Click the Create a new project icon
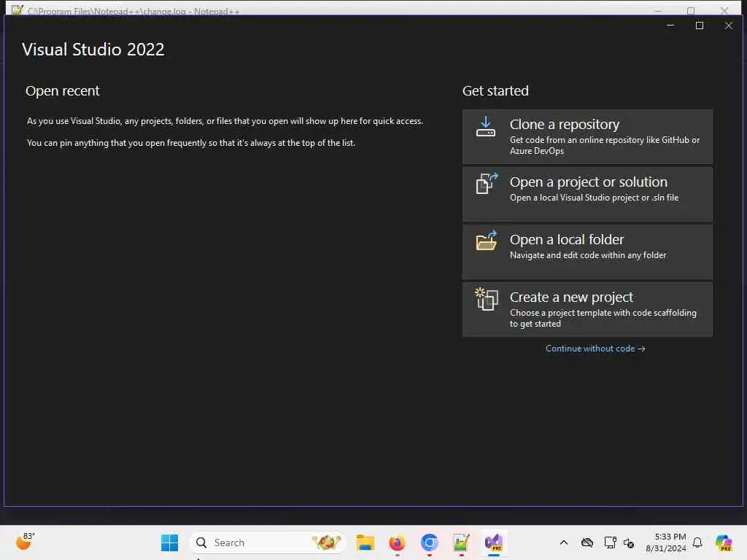The image size is (747, 560). pyautogui.click(x=487, y=299)
